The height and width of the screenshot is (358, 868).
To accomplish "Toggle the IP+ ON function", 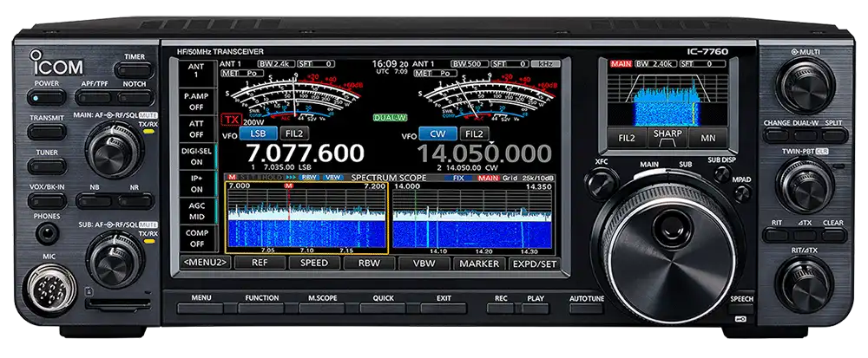I will (196, 184).
